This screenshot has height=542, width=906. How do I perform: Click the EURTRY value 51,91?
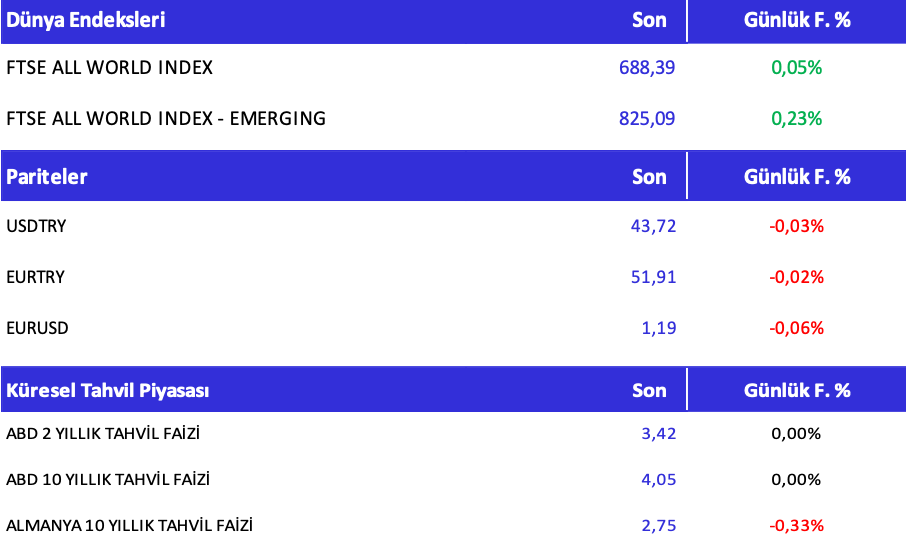[654, 277]
